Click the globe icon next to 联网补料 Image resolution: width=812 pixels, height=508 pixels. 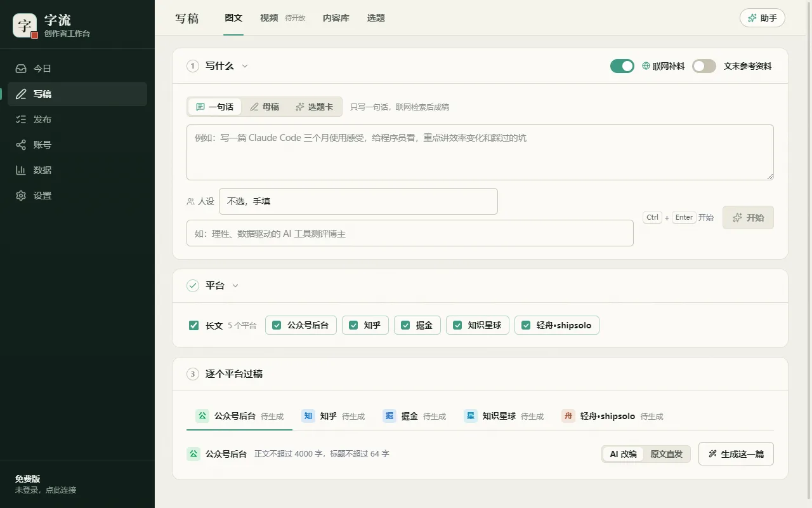click(646, 66)
